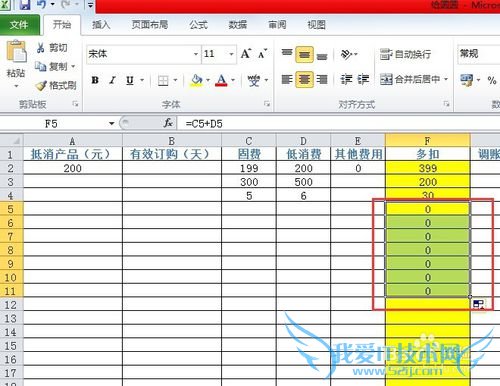
Task: Click the phonetic guide wén icon
Action: [254, 80]
